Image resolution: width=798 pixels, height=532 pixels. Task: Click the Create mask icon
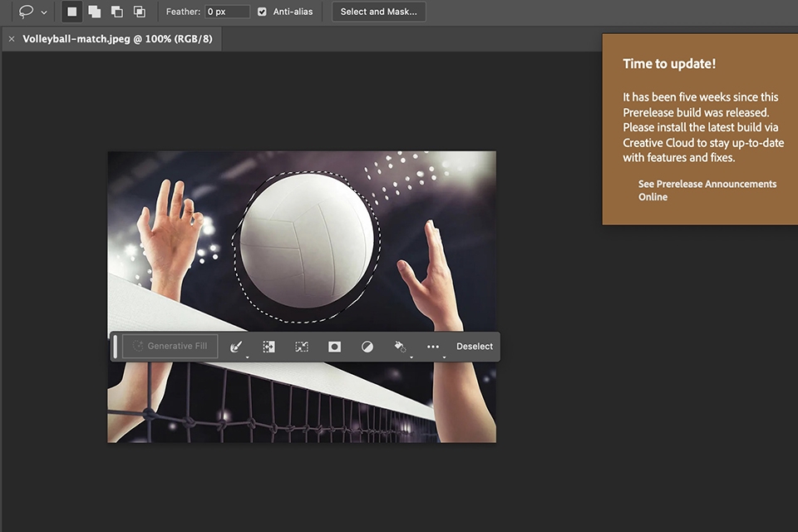pyautogui.click(x=333, y=346)
